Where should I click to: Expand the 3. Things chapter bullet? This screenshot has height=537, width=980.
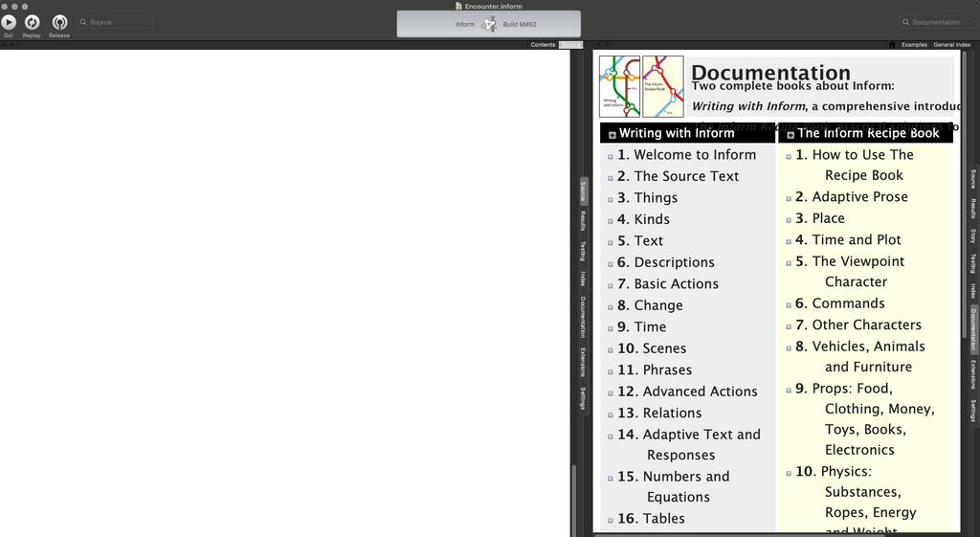click(611, 200)
